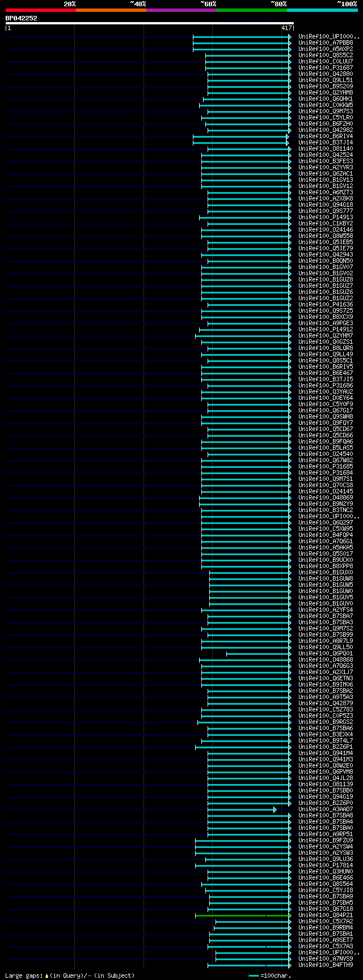Click the cyan ~100% identity legend segment
Image resolution: width=363 pixels, height=980 pixels.
322,10
